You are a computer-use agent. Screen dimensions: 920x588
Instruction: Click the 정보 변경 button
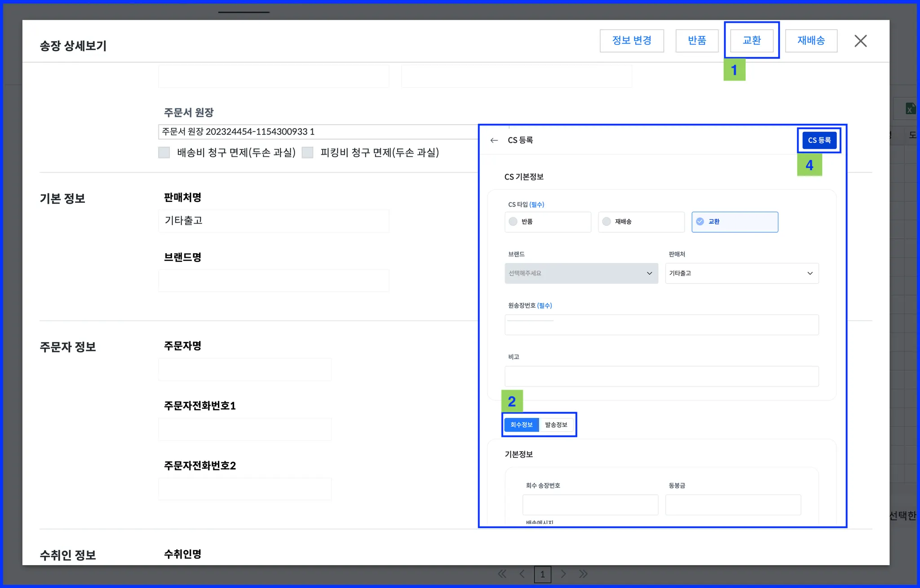pos(632,41)
